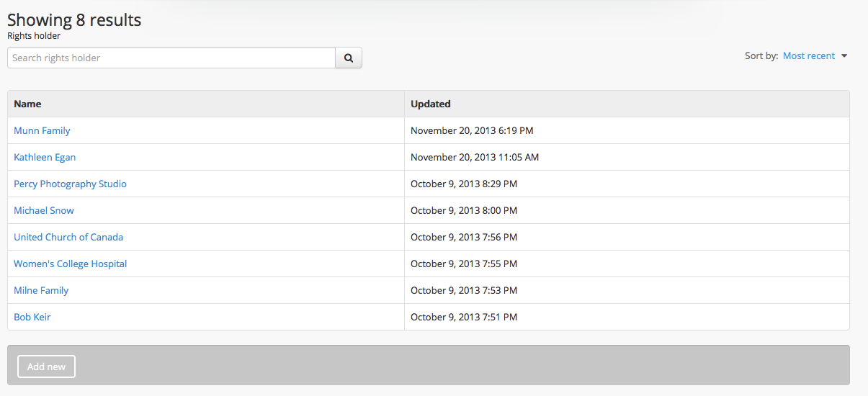
Task: Click the Showing 8 results heading
Action: 74,20
